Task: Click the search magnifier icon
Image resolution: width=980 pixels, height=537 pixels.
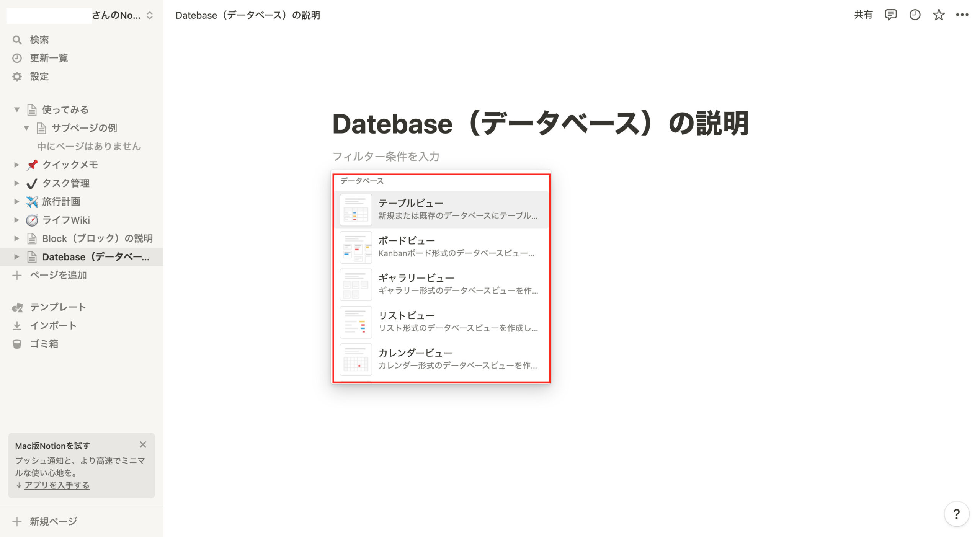Action: click(17, 40)
